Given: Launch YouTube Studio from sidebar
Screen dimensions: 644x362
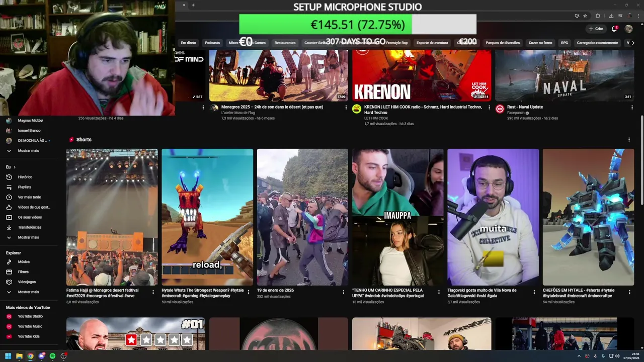Looking at the screenshot, I should click(x=30, y=316).
